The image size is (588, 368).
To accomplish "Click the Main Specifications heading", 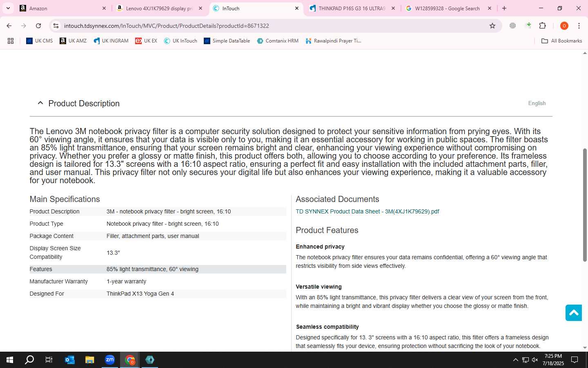I will coord(65,199).
